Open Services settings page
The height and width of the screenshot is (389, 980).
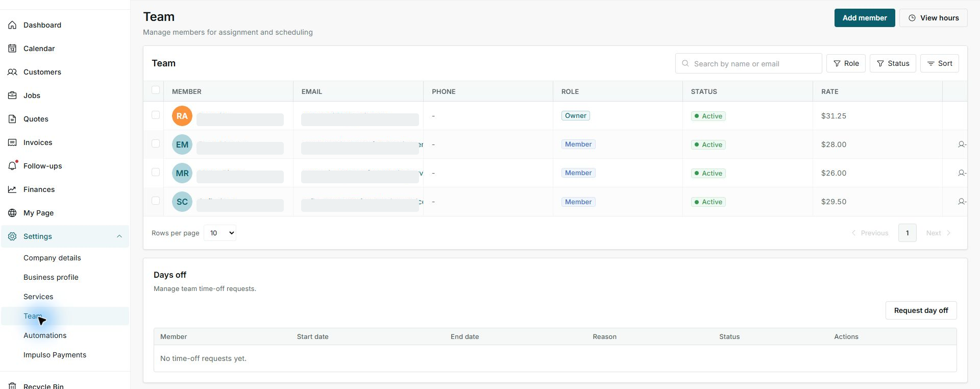[38, 297]
